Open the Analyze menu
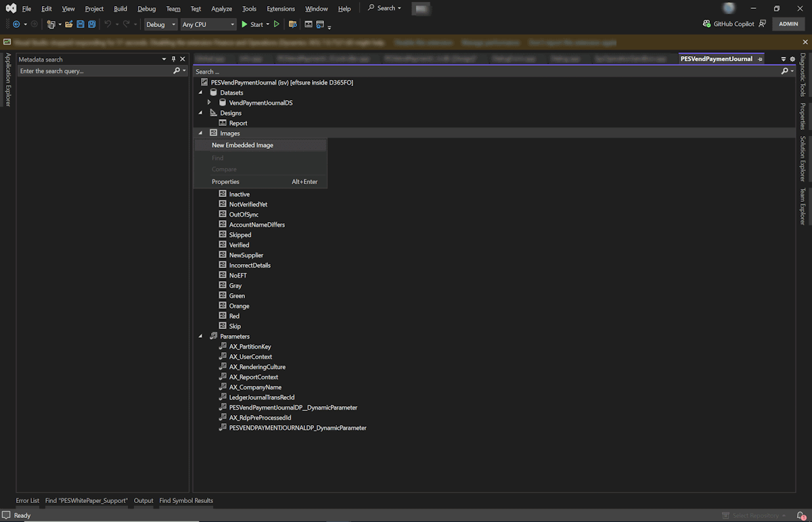Screen dimensions: 812x522 click(x=221, y=9)
